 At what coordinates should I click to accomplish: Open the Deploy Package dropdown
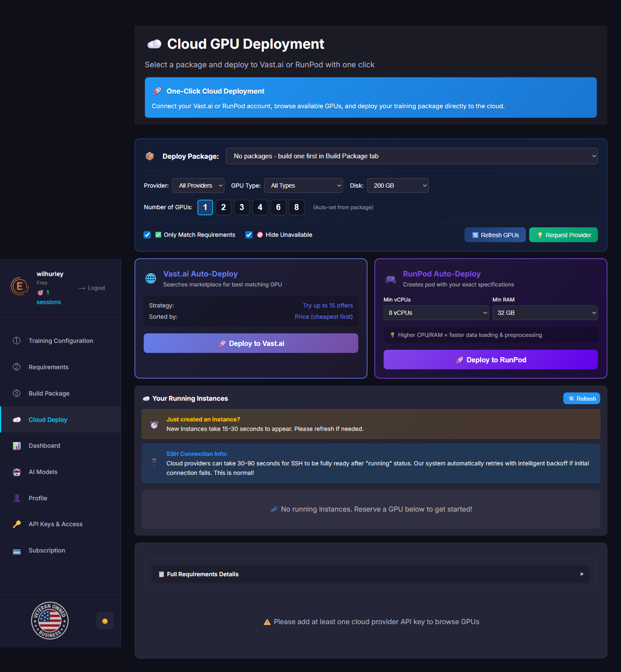pyautogui.click(x=411, y=156)
